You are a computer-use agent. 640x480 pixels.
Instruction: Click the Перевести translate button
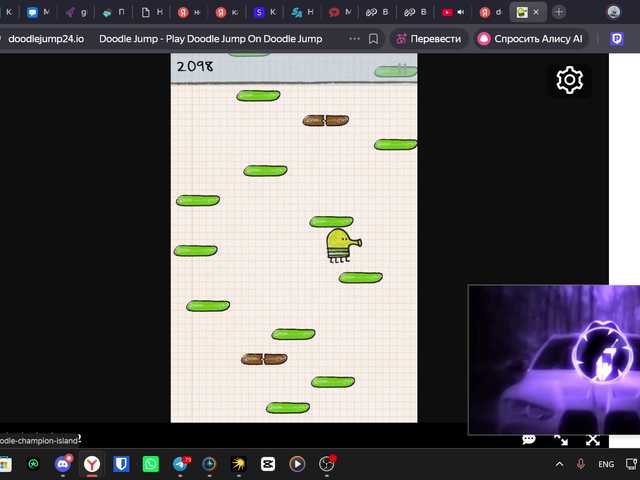tap(429, 39)
